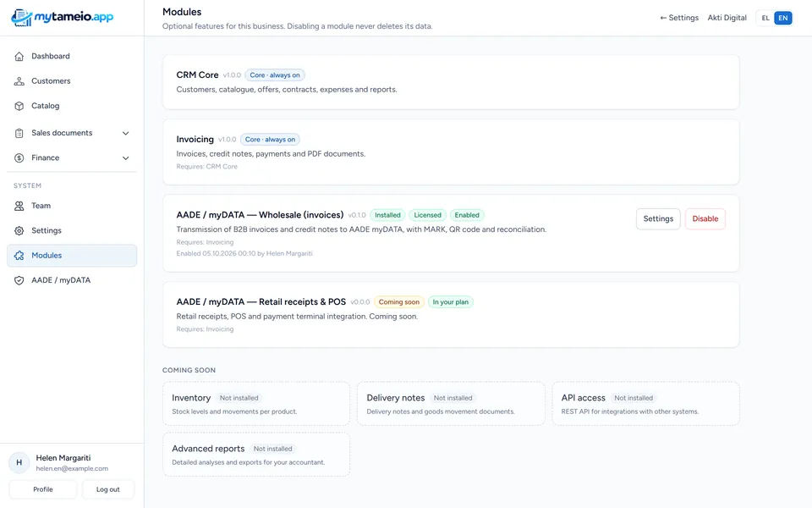Screen dimensions: 812x508
Task: Click the Invoicing module title
Action: (x=195, y=140)
